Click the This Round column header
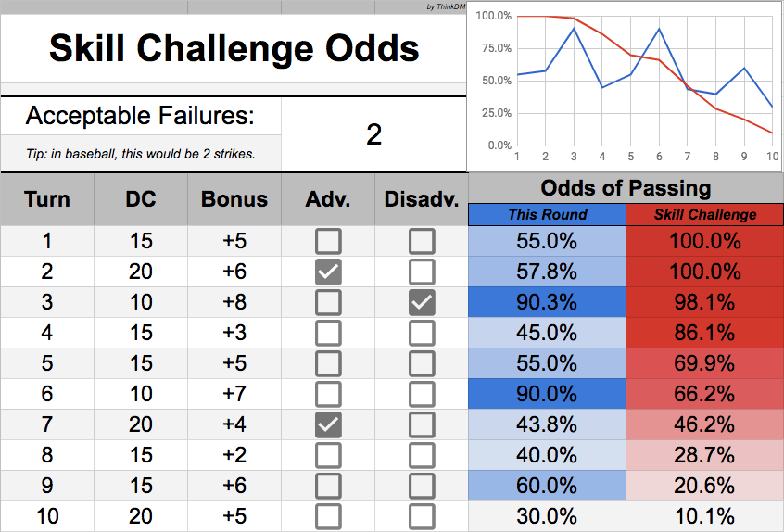The image size is (784, 532). pos(547,215)
